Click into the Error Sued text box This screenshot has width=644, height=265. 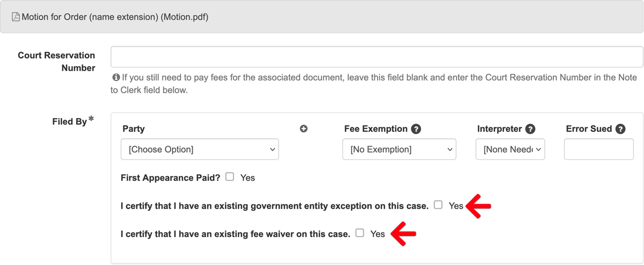598,150
